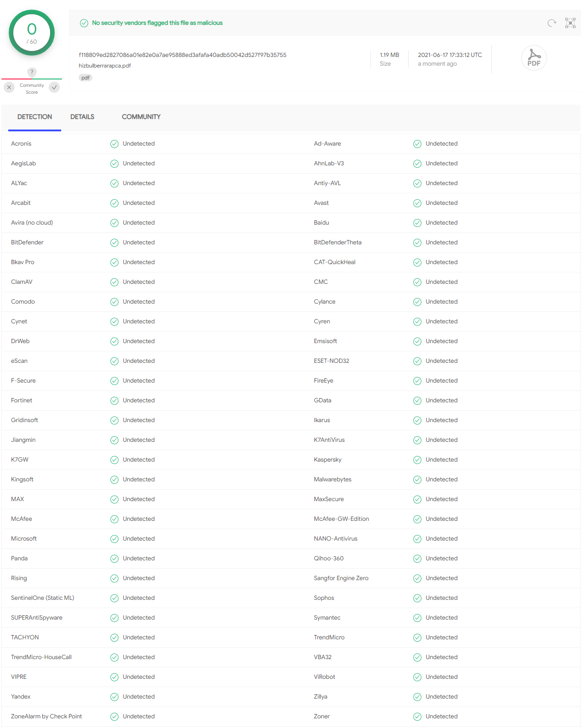Click the Qihoo-360 vendor name

tap(329, 559)
